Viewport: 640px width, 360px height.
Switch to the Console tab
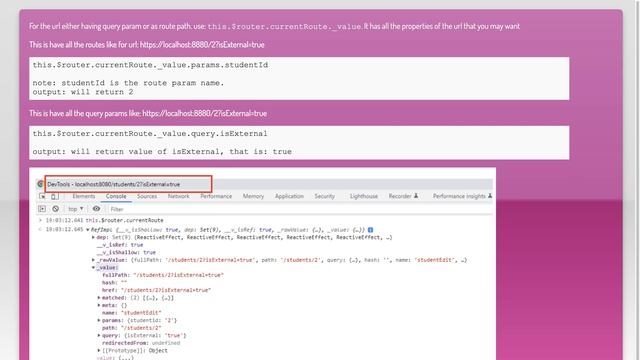pos(116,196)
